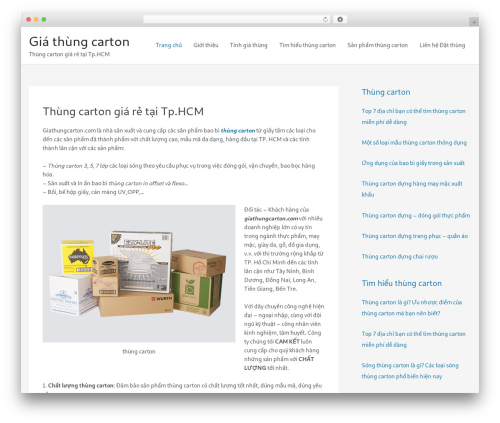Open Top 7 địa chỉ link under Tìm hiểu heading
Image resolution: width=500 pixels, height=423 pixels.
tap(413, 339)
